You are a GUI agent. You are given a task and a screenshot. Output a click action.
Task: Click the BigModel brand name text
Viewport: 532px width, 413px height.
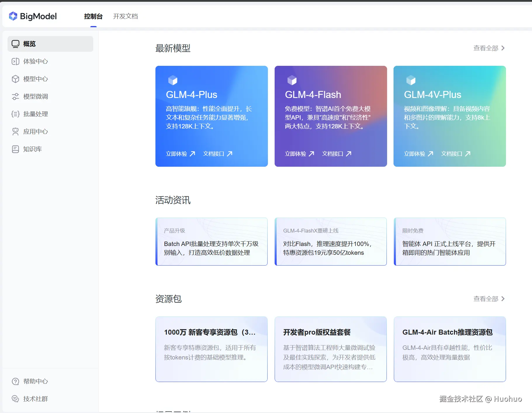(x=38, y=16)
